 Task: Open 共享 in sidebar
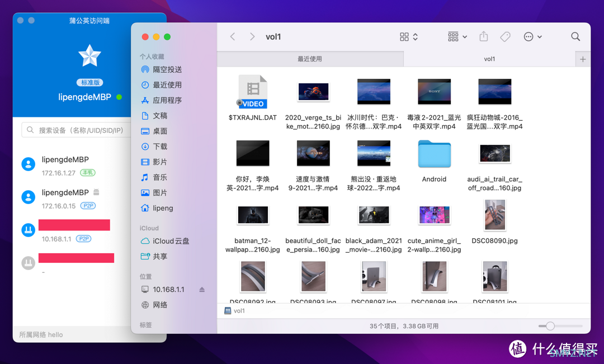point(155,257)
